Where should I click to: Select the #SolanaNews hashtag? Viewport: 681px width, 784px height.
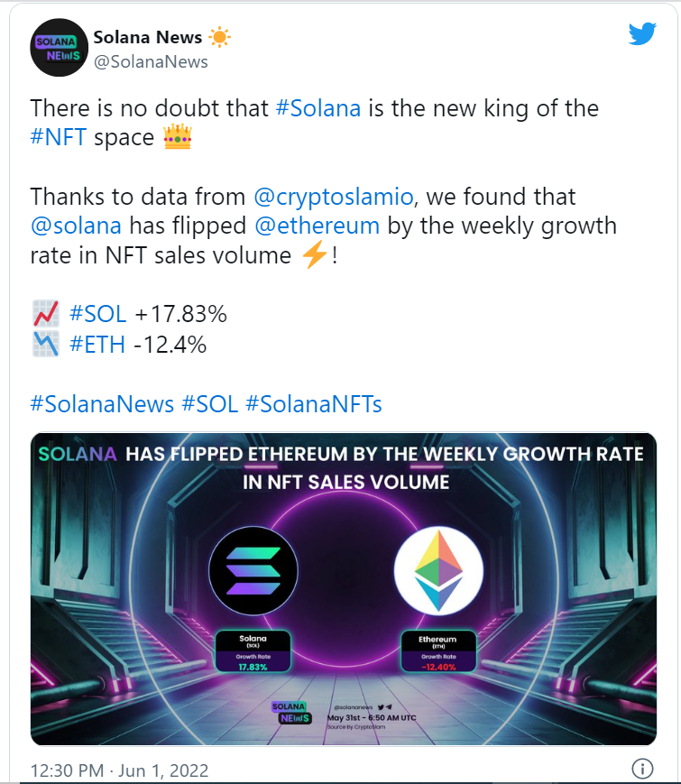tap(102, 403)
